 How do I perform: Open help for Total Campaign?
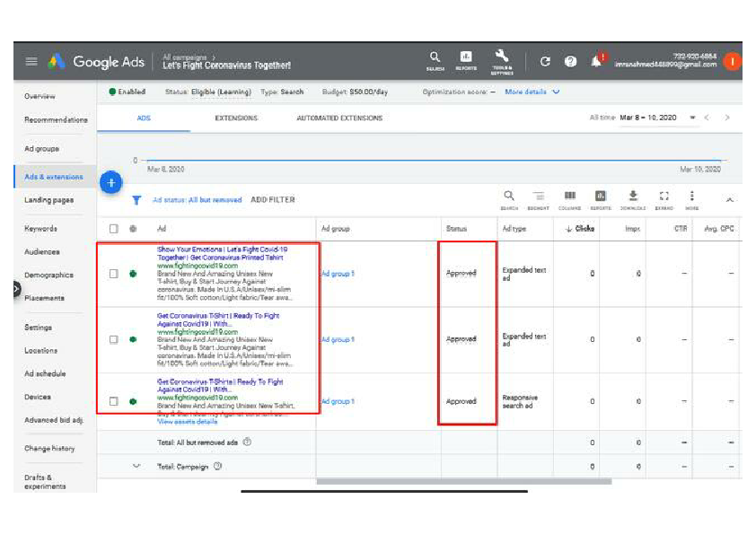coord(217,466)
